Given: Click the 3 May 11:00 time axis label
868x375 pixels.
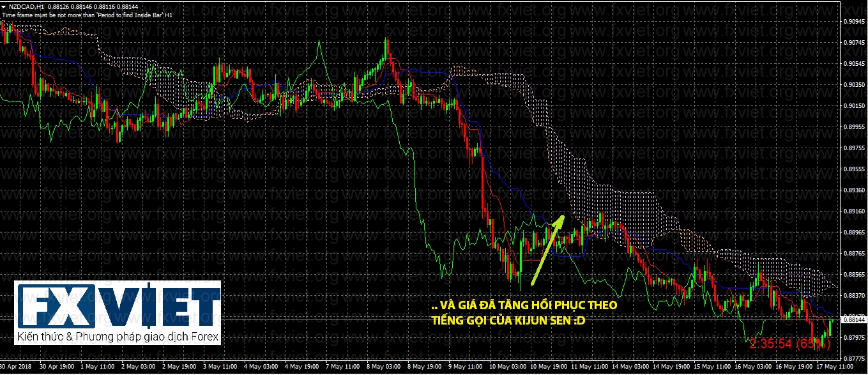Looking at the screenshot, I should [x=220, y=368].
